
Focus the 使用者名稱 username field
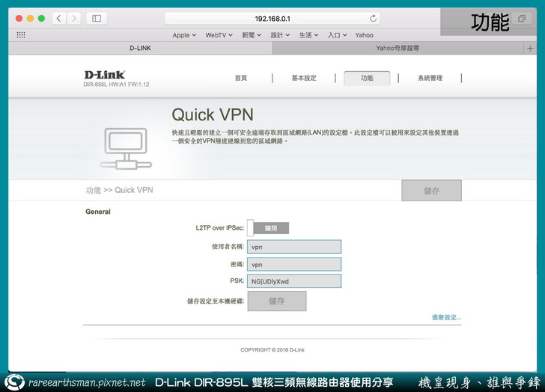[294, 247]
